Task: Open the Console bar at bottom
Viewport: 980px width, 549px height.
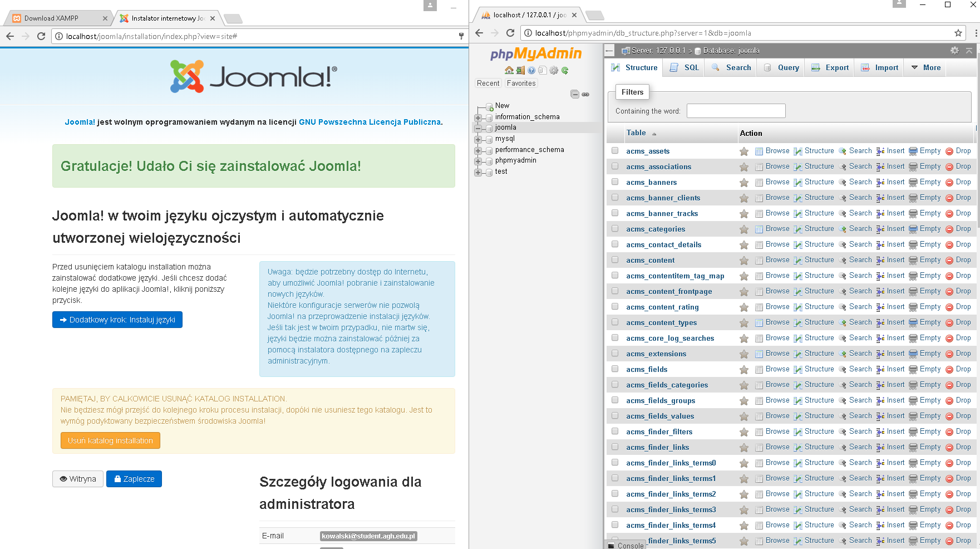Action: point(626,545)
